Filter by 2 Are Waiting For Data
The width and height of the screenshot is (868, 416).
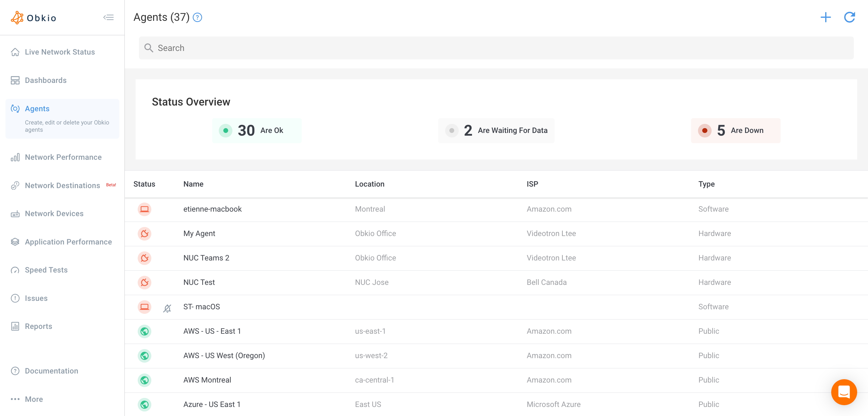(x=496, y=131)
